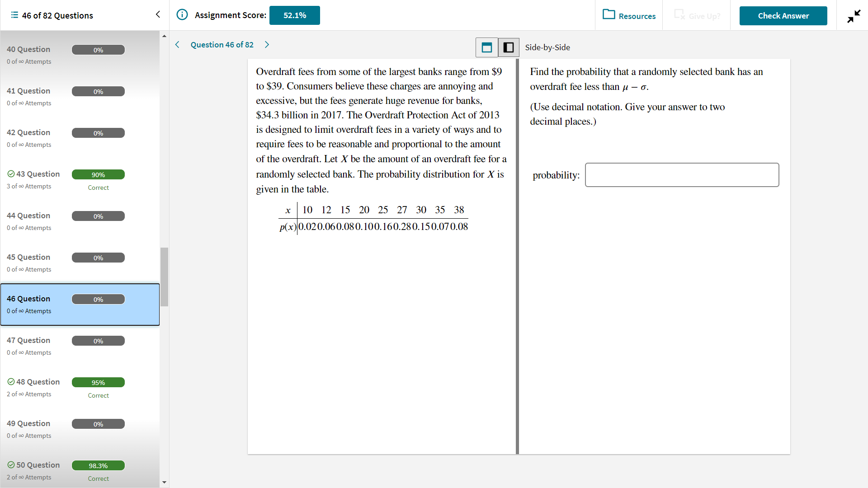Click the Check Answer button
Viewport: 868px width, 488px height.
[783, 15]
